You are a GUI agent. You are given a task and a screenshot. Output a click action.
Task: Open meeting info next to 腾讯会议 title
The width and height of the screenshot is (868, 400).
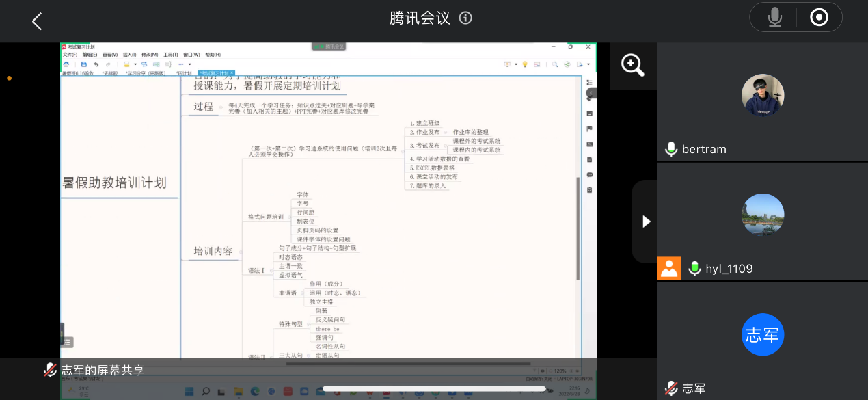coord(466,18)
